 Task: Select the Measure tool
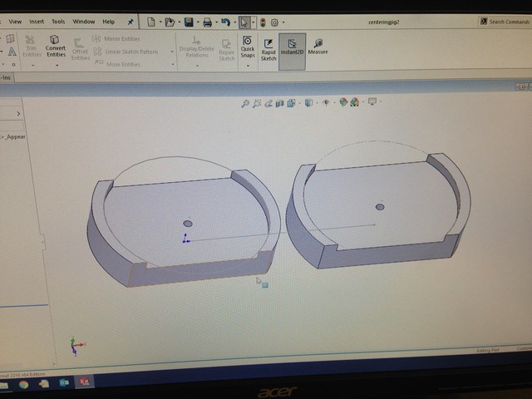pos(318,47)
